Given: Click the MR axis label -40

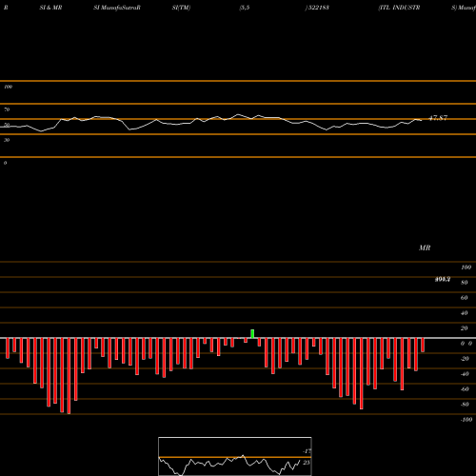Looking at the screenshot, I should click(x=465, y=374).
